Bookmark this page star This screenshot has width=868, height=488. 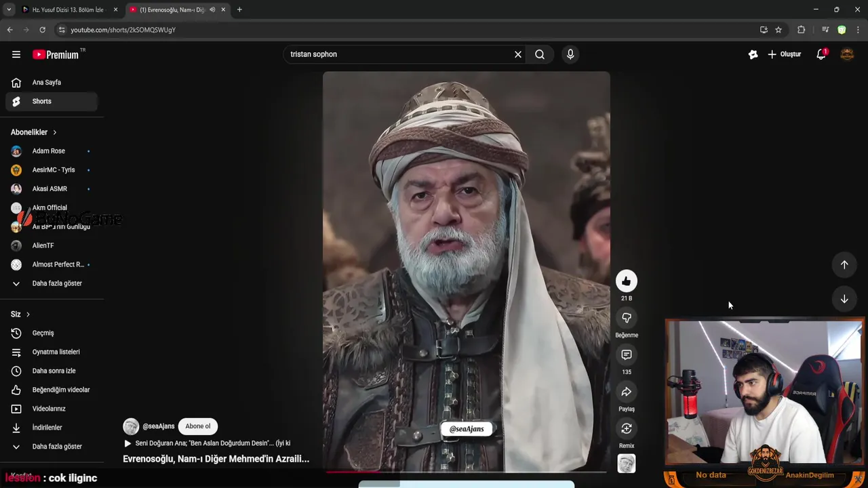click(778, 30)
